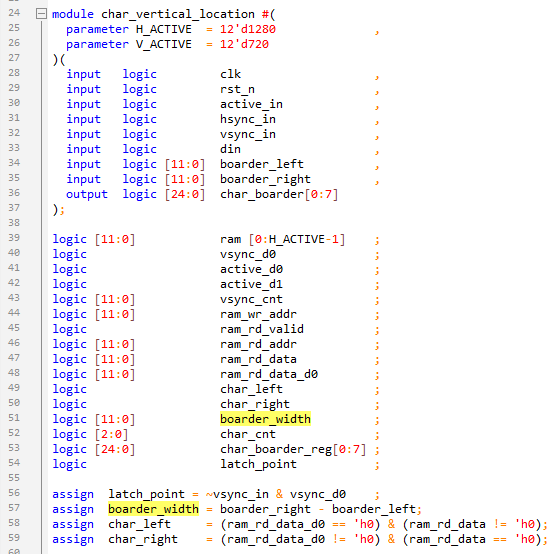Click the char_boarder_reg[0:7] declaration
The width and height of the screenshot is (557, 554).
coord(293,449)
